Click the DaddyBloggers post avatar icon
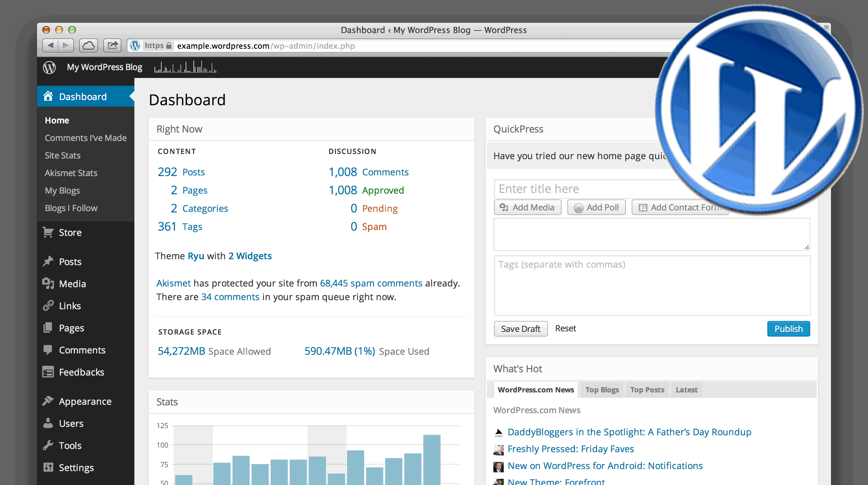The height and width of the screenshot is (485, 868). 498,432
